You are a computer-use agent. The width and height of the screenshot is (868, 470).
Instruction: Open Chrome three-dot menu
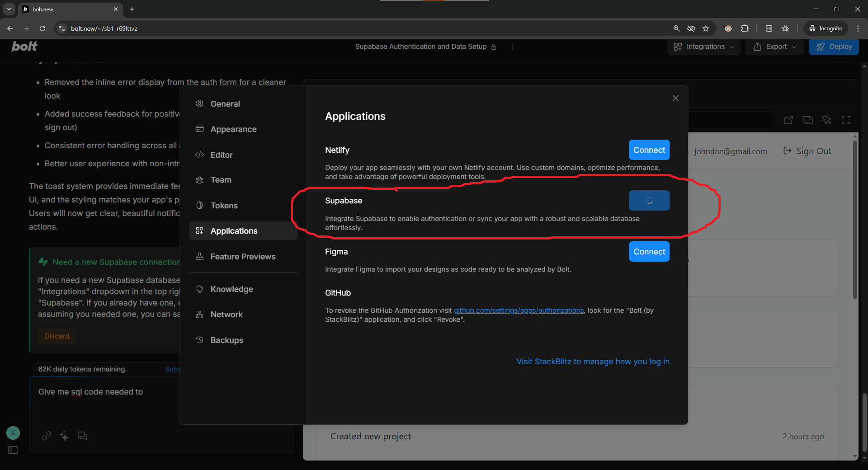[858, 28]
